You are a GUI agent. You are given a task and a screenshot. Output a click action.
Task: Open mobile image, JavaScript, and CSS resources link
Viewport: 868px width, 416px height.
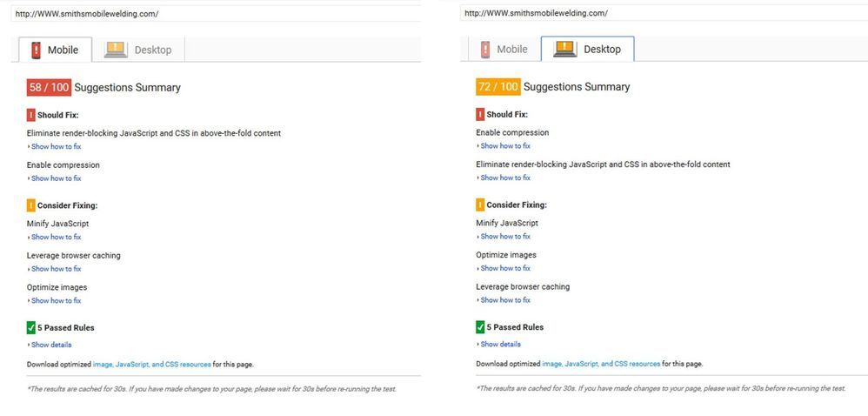coord(151,365)
